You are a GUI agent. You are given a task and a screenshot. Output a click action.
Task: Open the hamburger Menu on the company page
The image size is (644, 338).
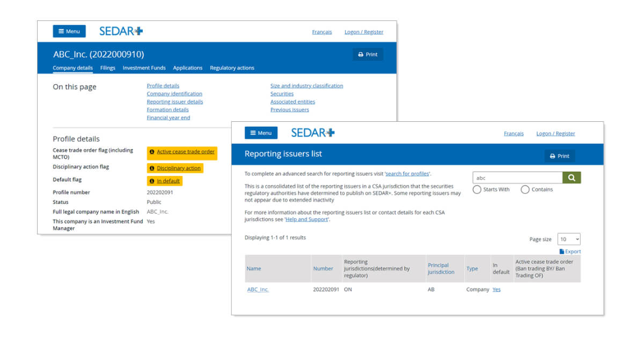(69, 31)
